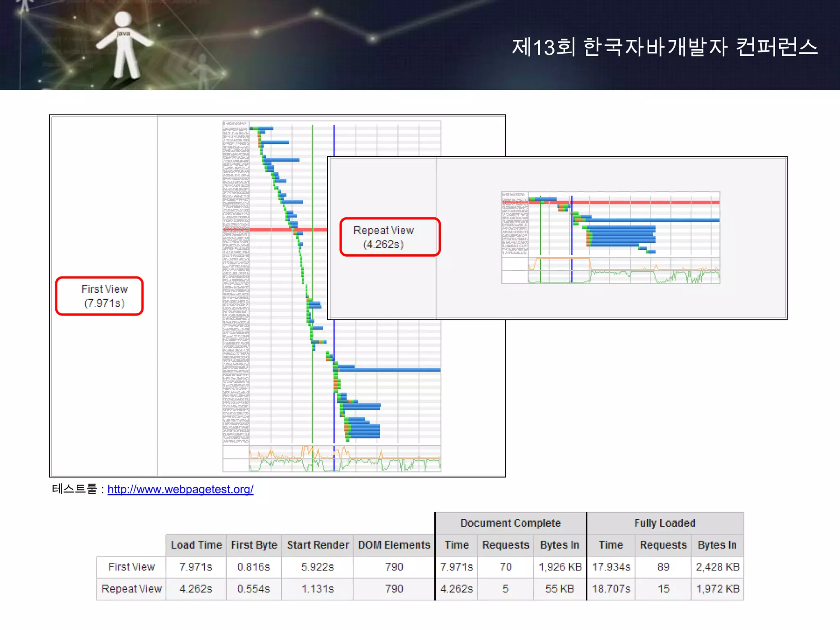Select the DOM Elements column header
The width and height of the screenshot is (840, 630).
coord(394,545)
